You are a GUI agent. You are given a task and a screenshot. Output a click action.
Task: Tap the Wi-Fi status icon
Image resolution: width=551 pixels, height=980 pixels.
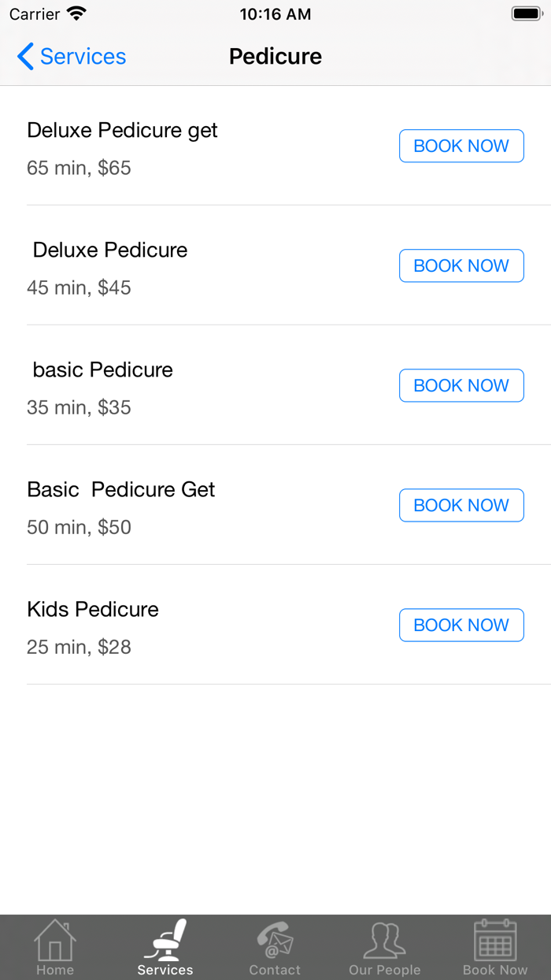point(76,13)
